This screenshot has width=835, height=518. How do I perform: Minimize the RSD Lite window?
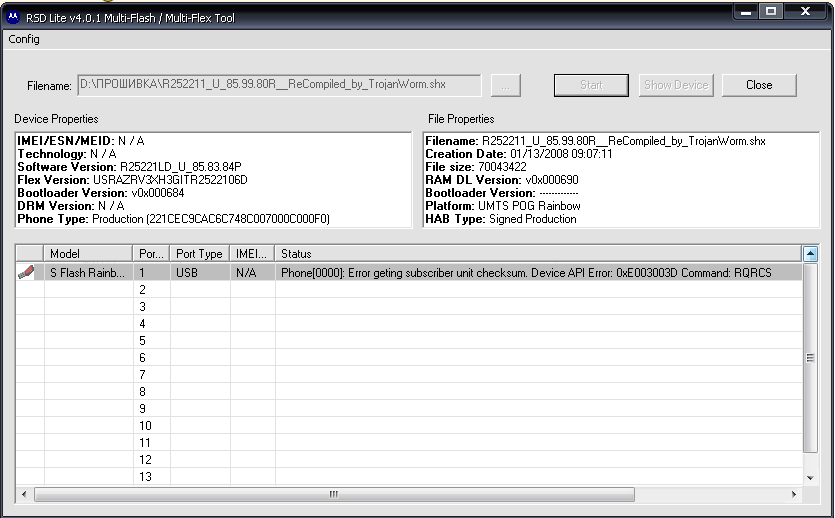[746, 11]
